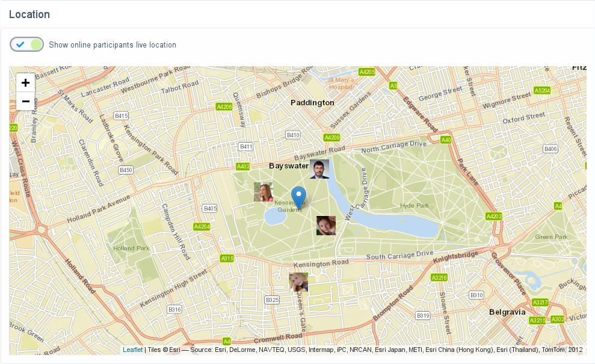The height and width of the screenshot is (364, 595).
Task: Click the A3216 road shield
Action: 439,278
